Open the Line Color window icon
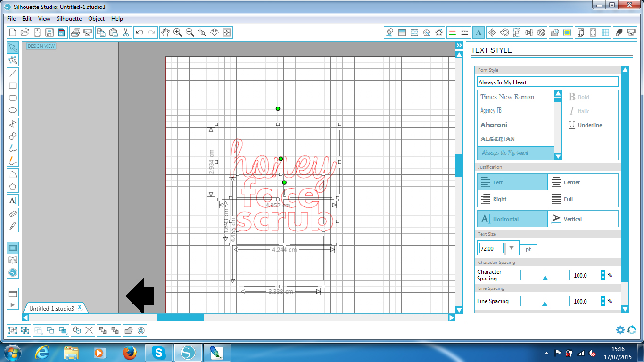This screenshot has height=362, width=644. pos(453,33)
